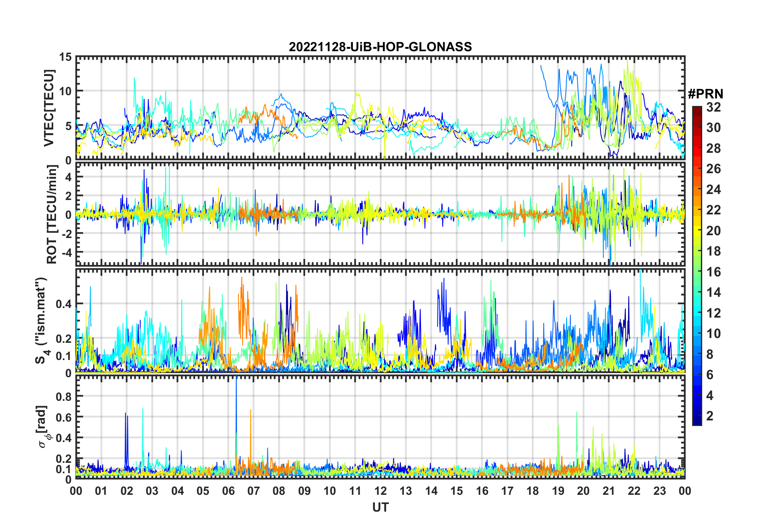The width and height of the screenshot is (761, 532).
Task: Click colorbar tick label 32
Action: pyautogui.click(x=713, y=107)
